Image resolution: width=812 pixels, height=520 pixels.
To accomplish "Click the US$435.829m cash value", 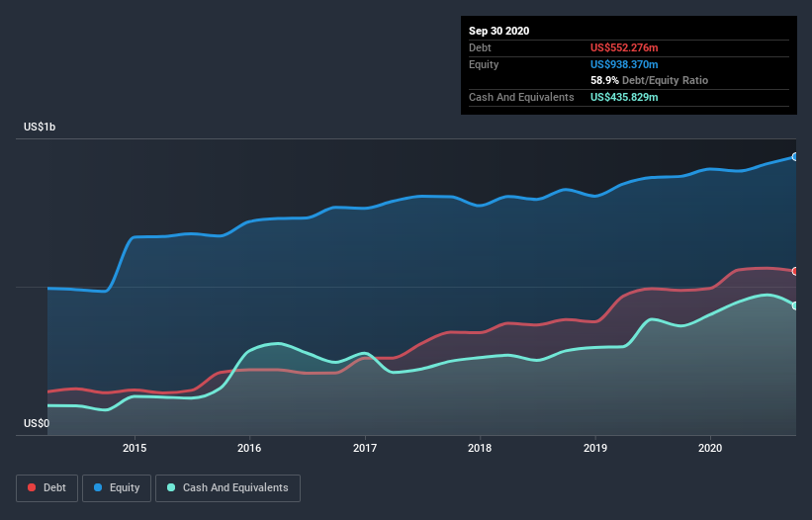I will (624, 97).
